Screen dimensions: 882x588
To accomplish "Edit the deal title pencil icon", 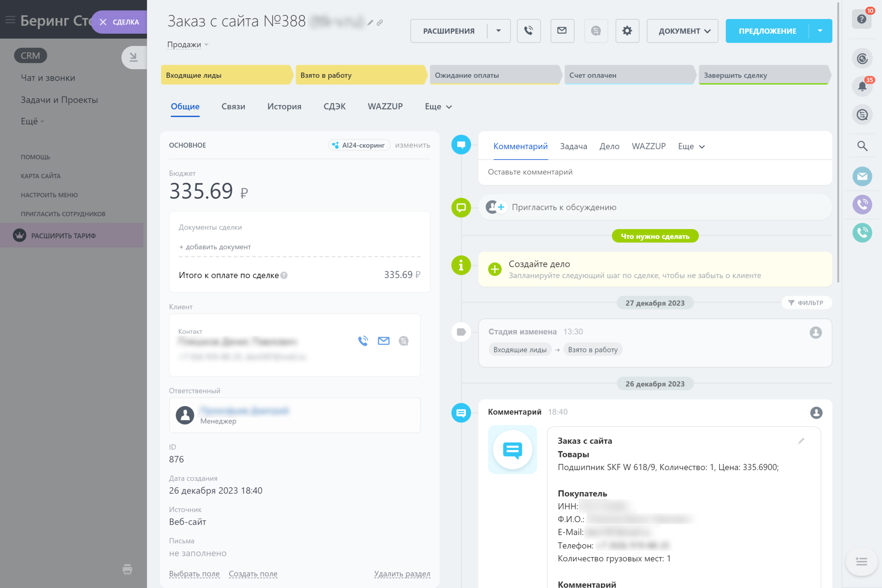I will (x=370, y=23).
